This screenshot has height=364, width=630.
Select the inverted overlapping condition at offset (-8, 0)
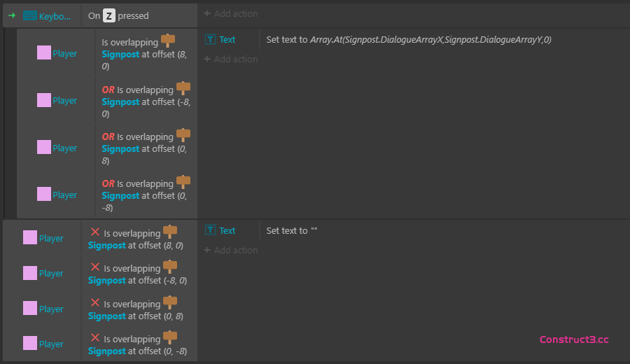tap(139, 274)
